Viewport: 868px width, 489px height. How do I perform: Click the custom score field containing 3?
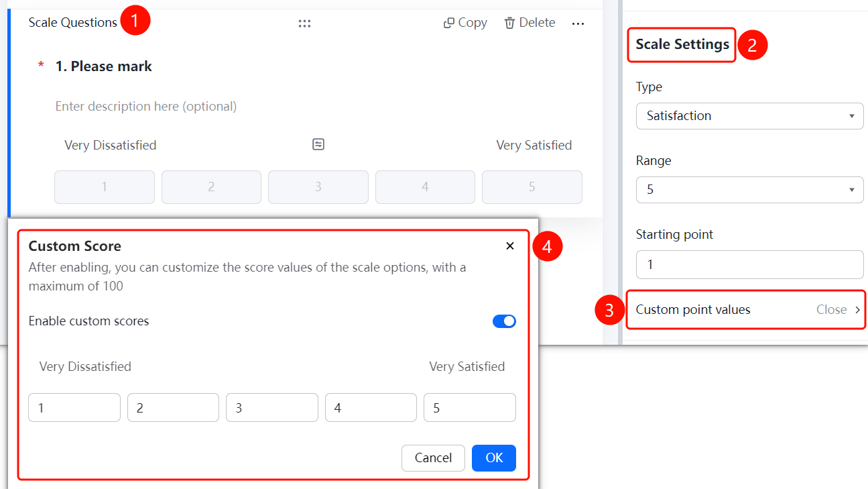click(x=272, y=408)
